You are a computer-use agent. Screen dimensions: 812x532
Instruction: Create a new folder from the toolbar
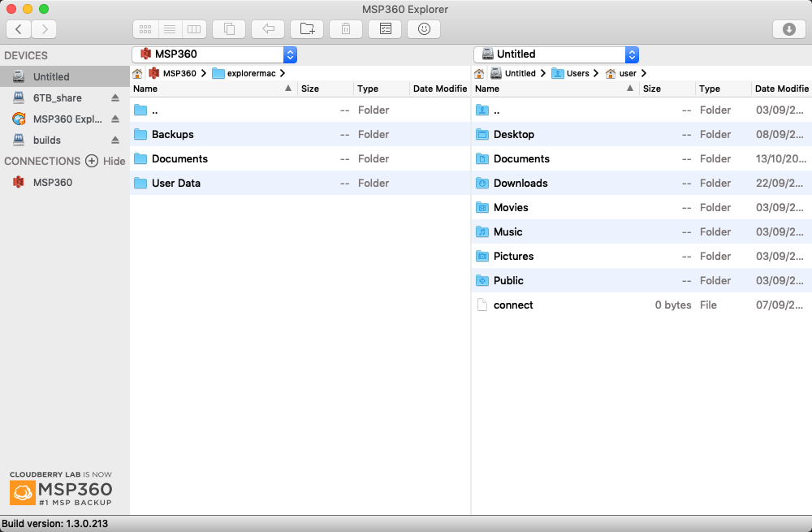click(307, 29)
